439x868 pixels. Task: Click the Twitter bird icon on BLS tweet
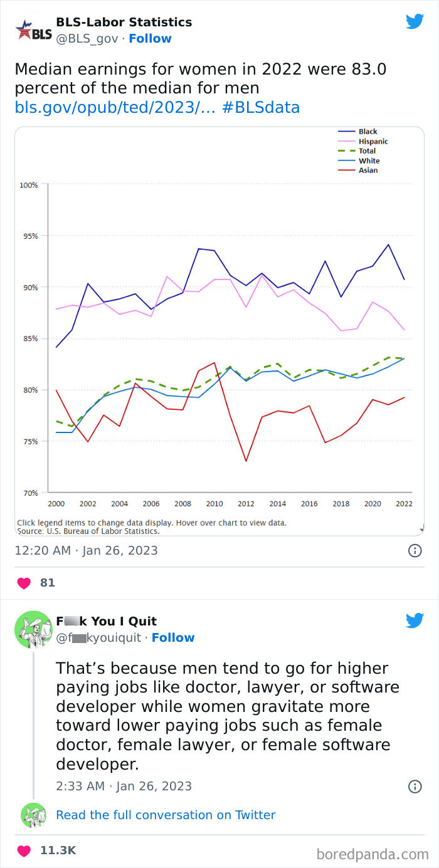[x=415, y=21]
